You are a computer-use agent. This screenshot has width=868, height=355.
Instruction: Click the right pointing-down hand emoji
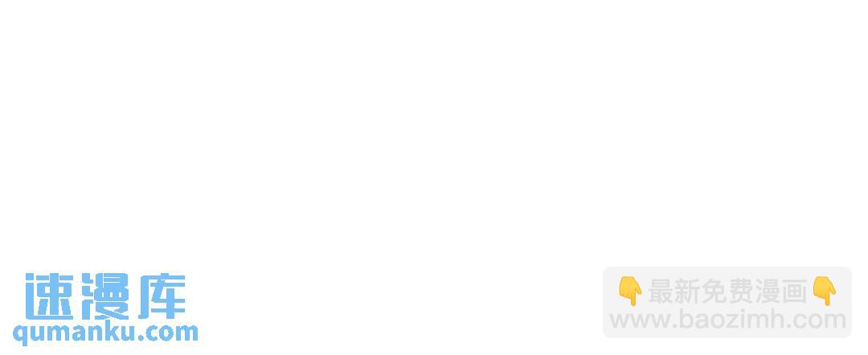[825, 292]
